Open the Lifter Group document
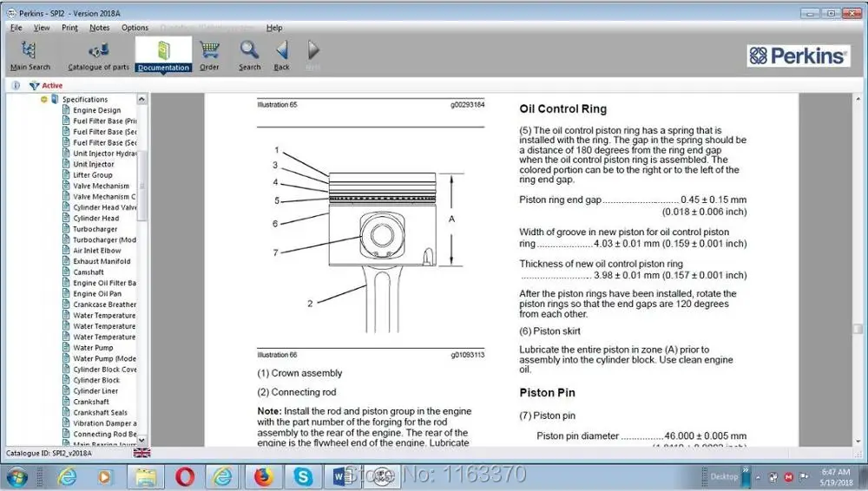The height and width of the screenshot is (491, 868). pyautogui.click(x=93, y=175)
